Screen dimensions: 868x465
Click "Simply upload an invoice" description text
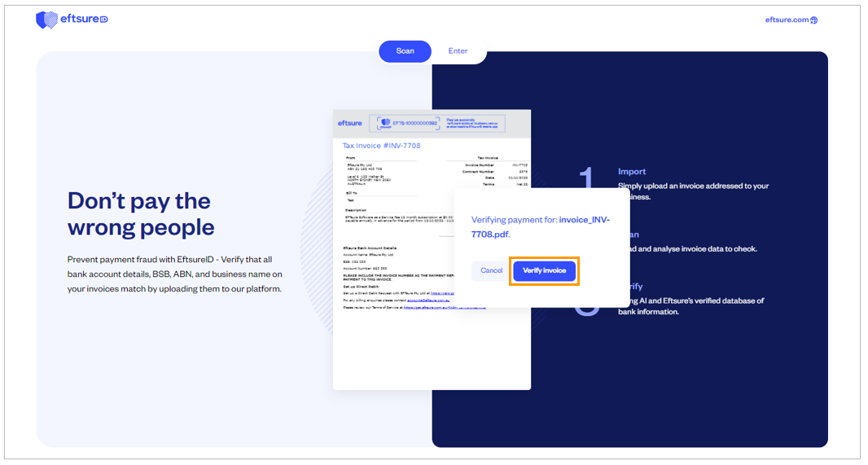[693, 191]
